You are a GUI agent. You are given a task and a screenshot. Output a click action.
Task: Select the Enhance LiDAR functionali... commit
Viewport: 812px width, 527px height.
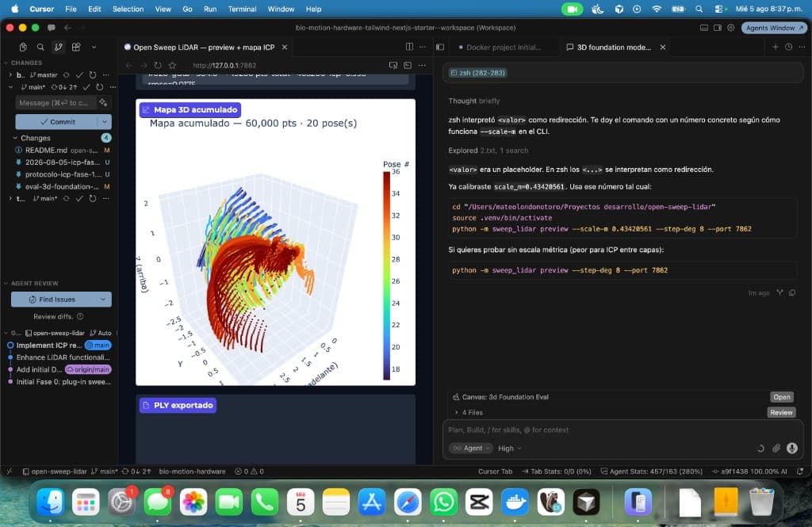coord(63,357)
